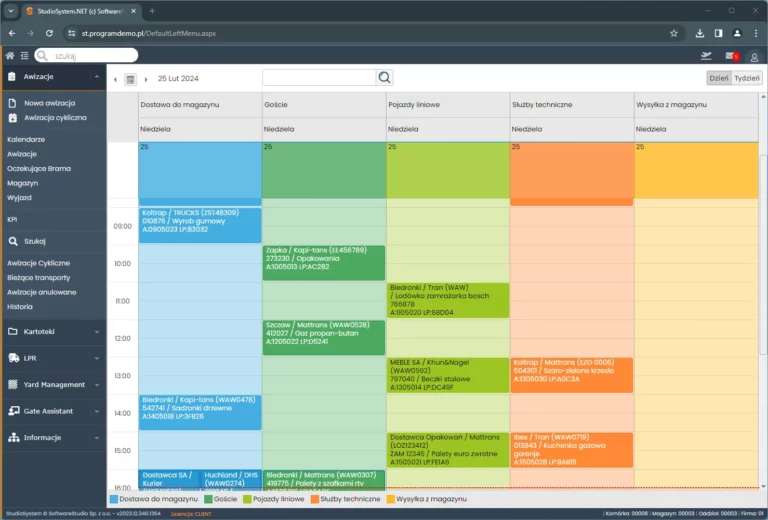Screen dimensions: 768x520
Task: Open Nowa awizacja from the sidebar
Action: (x=48, y=103)
